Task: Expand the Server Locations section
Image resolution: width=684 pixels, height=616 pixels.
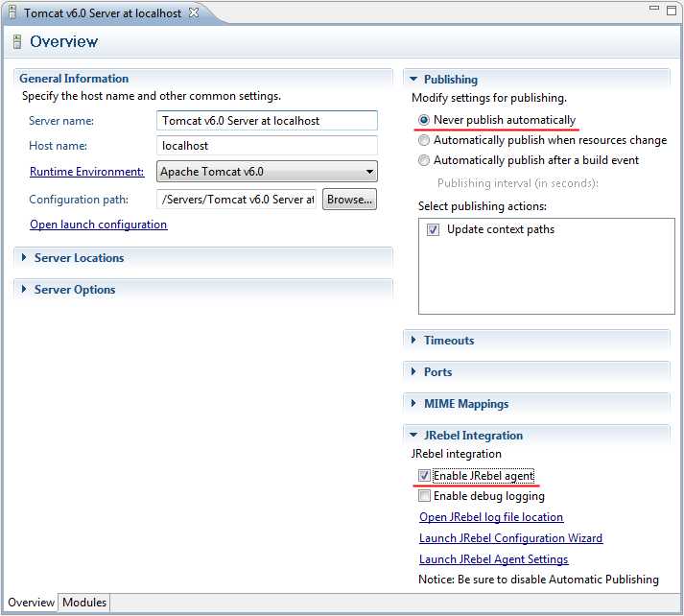Action: click(24, 258)
